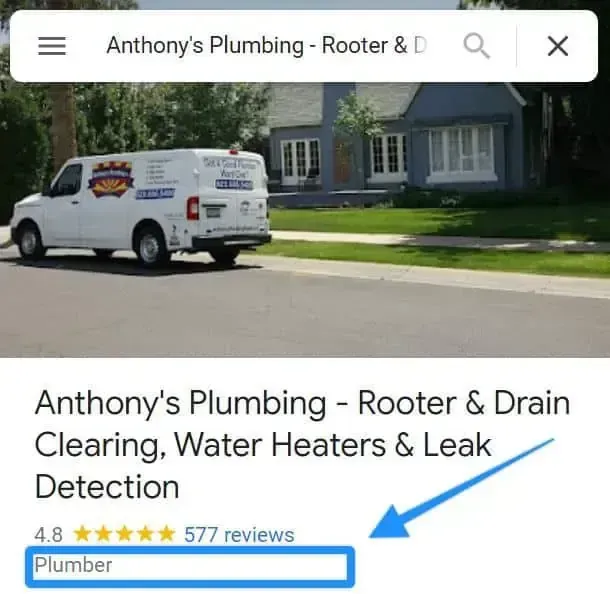Click the asphalt road in the photo
The width and height of the screenshot is (610, 594).
(x=305, y=311)
